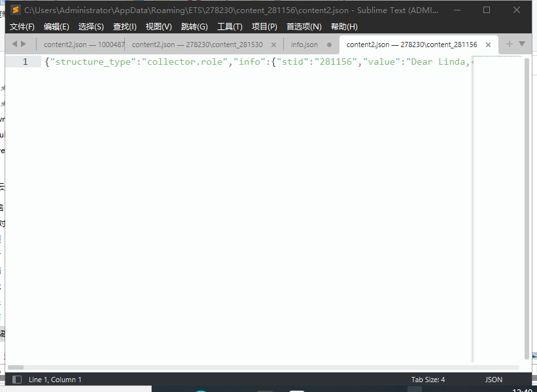Screen dimensions: 537x392
Task: Go to the previous tab with left arrow
Action: (x=14, y=44)
